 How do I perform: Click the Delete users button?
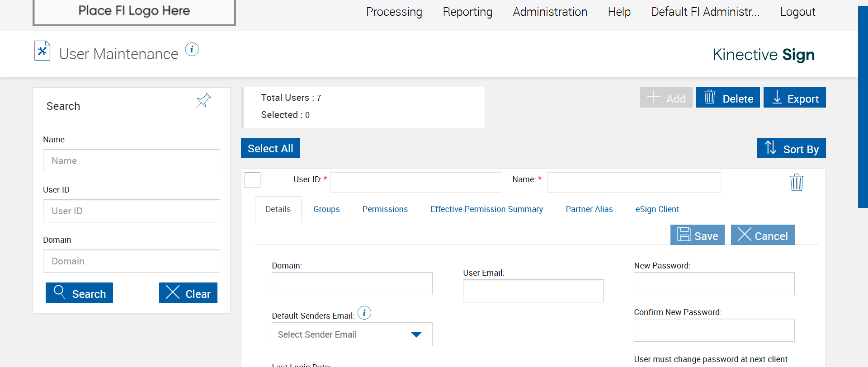(727, 98)
